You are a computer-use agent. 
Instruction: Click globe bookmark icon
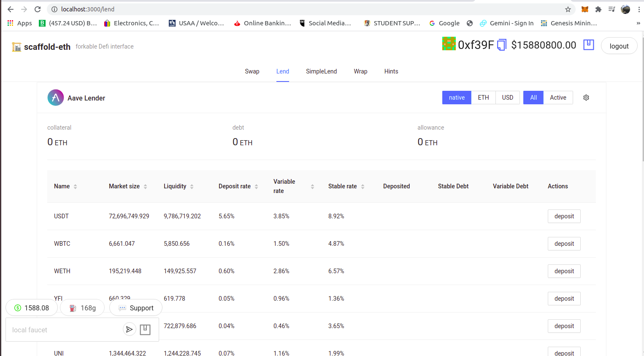pos(470,23)
